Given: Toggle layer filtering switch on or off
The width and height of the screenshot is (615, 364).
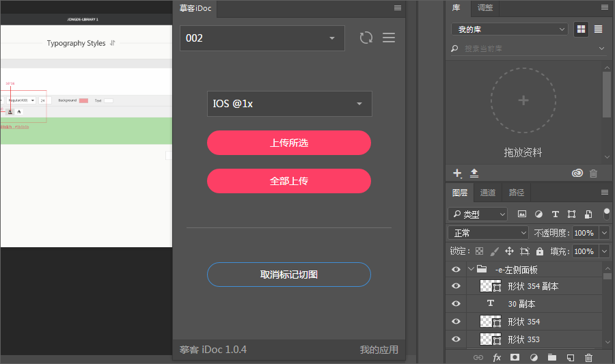Looking at the screenshot, I should 606,214.
